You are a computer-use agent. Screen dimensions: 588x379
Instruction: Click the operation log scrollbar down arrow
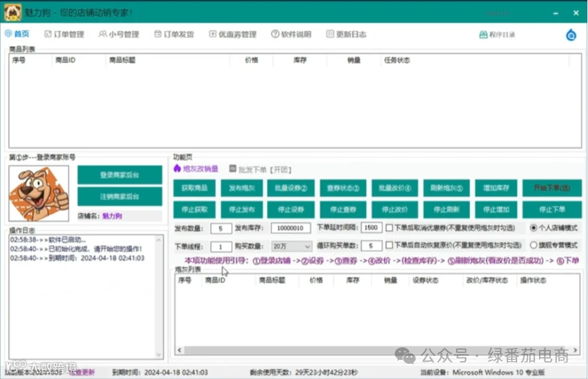pos(159,354)
